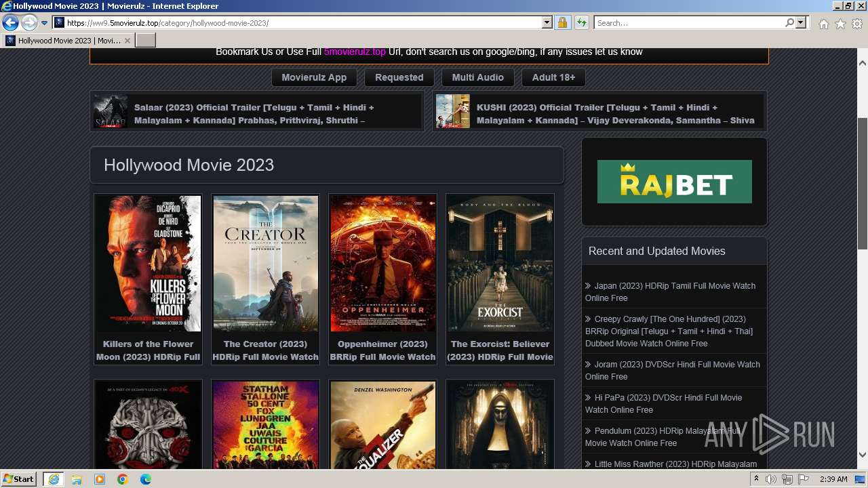Open the Adult 18+ menu item
This screenshot has width=868, height=488.
click(x=553, y=77)
